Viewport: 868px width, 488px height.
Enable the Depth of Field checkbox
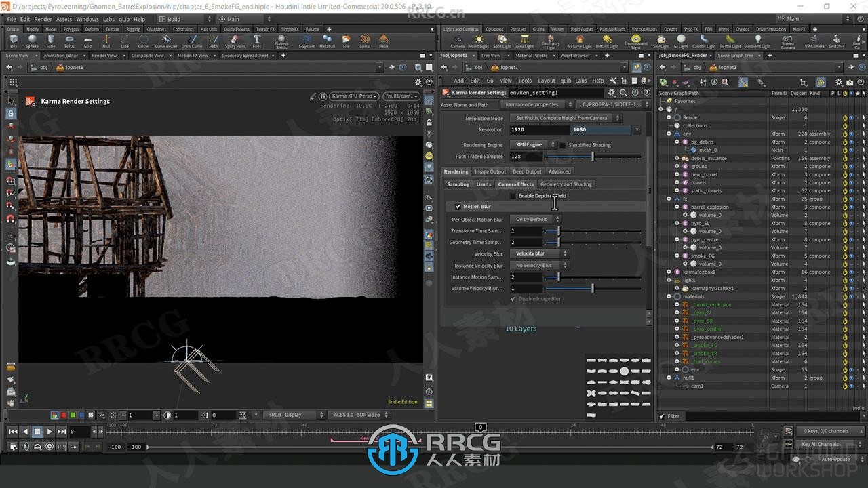coord(513,196)
